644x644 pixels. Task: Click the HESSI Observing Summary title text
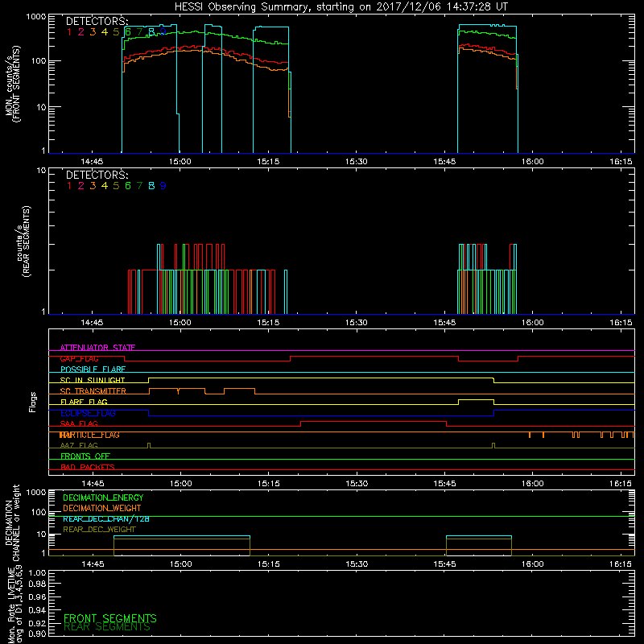click(x=341, y=7)
